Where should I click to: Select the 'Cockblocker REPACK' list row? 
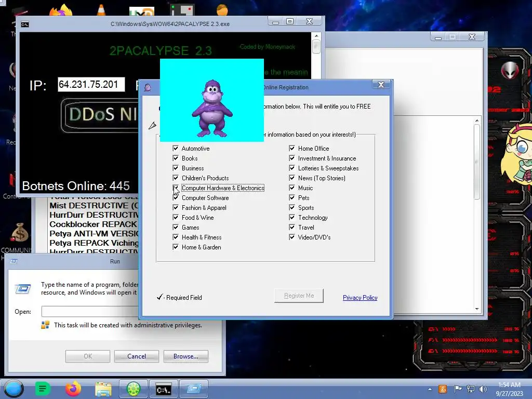tap(94, 224)
